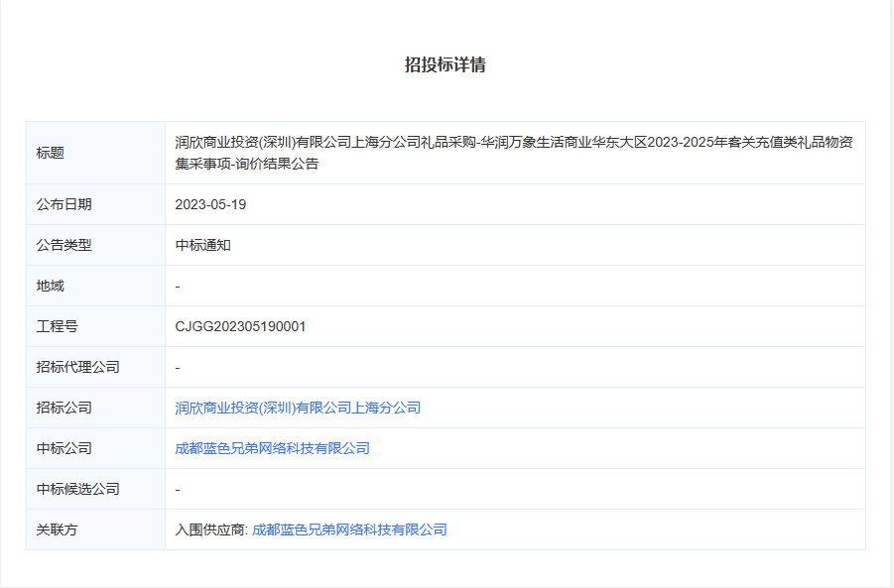
Task: Click the 地域 row label
Action: click(x=51, y=286)
